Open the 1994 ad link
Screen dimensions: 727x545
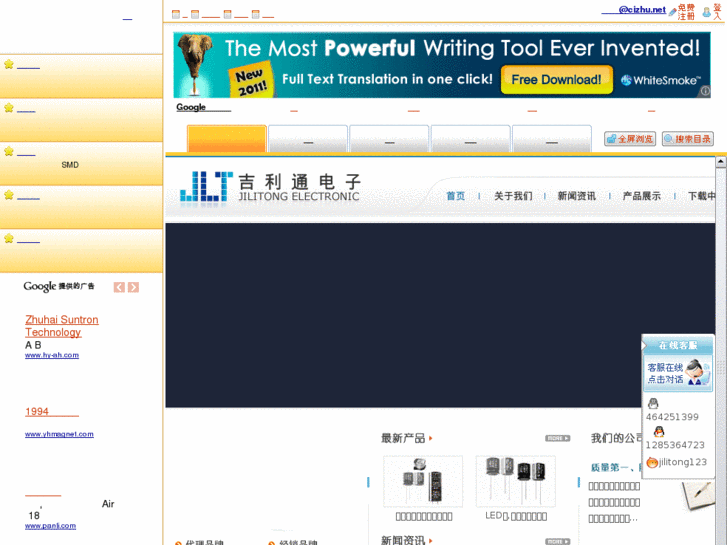coord(51,412)
